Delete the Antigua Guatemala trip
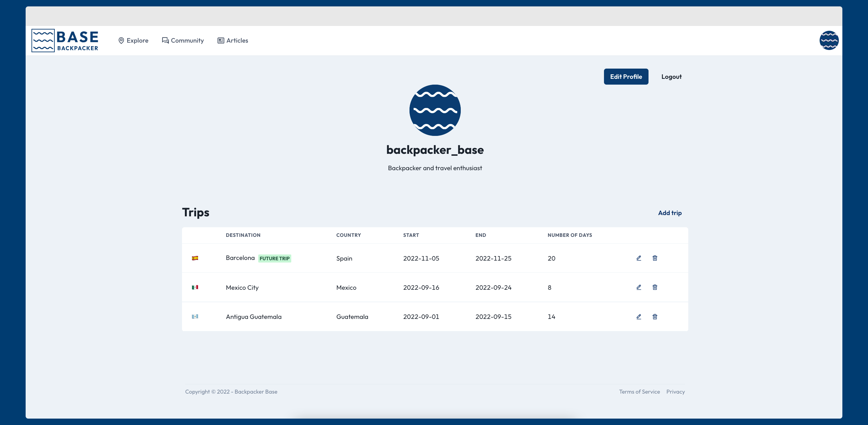This screenshot has height=425, width=868. [x=655, y=316]
